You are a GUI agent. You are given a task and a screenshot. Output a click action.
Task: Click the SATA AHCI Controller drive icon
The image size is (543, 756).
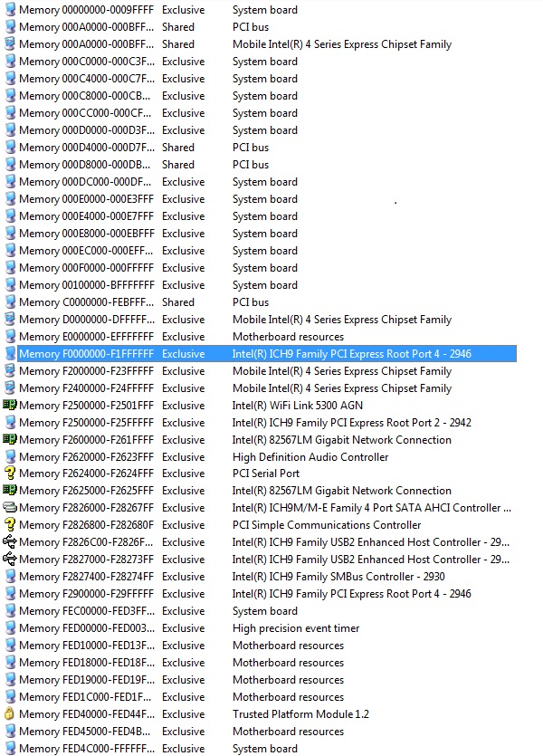point(10,507)
